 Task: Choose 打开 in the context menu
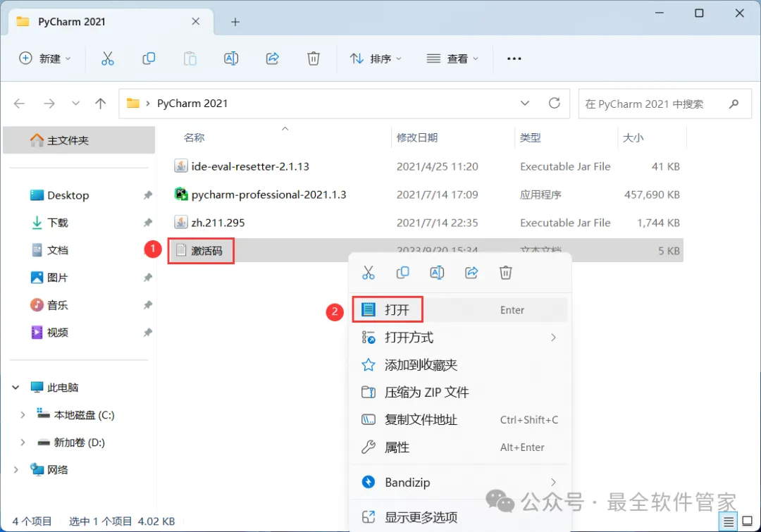click(x=459, y=309)
